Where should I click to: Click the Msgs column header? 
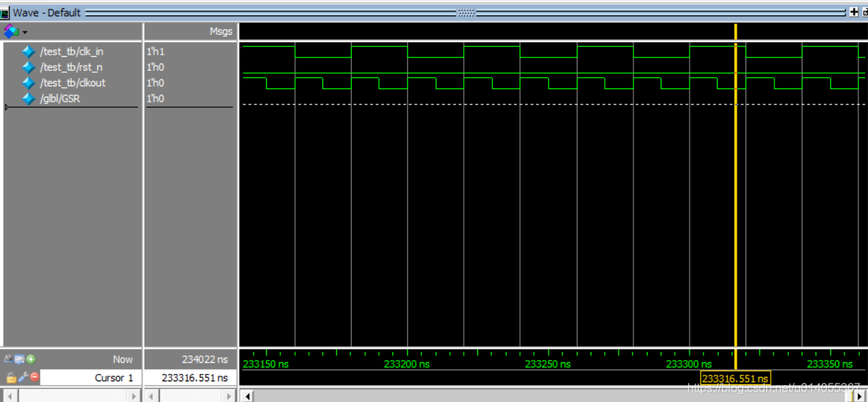(x=221, y=32)
